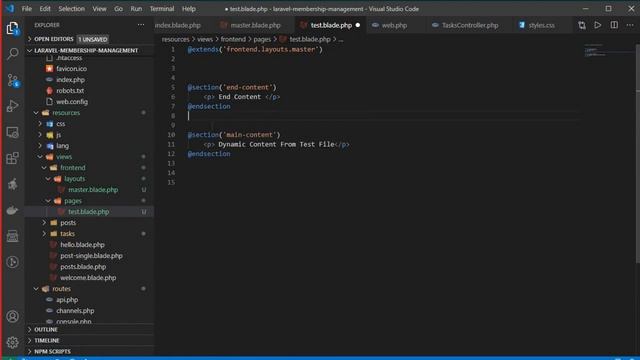Click the editor vertical scrollbar

tap(637, 153)
